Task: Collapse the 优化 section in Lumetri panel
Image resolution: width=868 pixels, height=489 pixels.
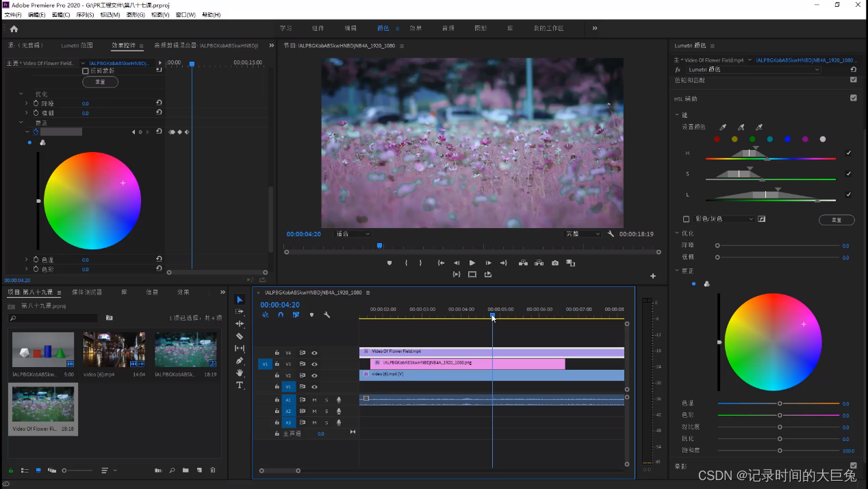Action: pyautogui.click(x=677, y=234)
